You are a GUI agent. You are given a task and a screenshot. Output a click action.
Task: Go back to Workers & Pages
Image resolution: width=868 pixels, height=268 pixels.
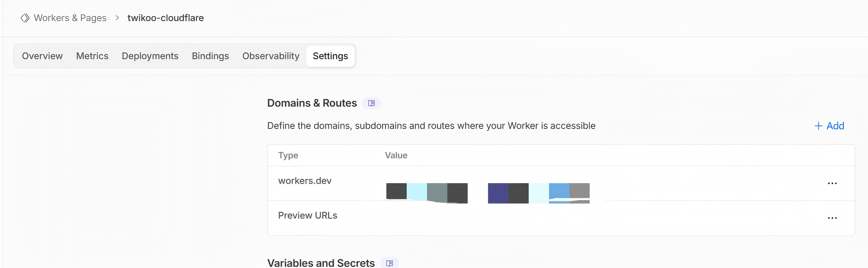tap(70, 18)
